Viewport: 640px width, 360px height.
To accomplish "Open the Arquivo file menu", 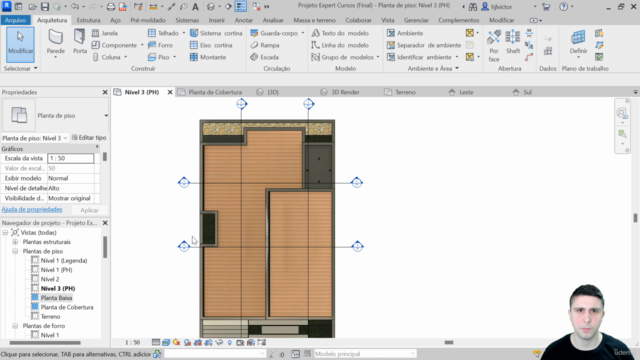I will tap(16, 20).
